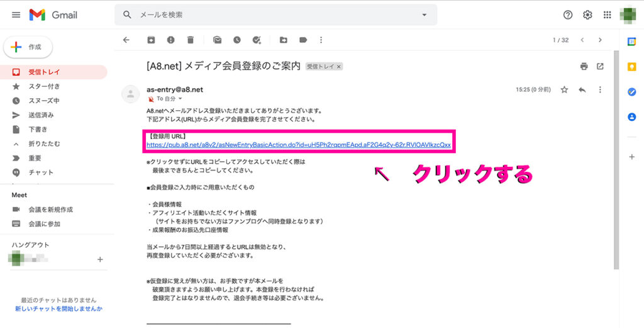Open the Settings gear icon
This screenshot has width=644, height=328.
coord(588,15)
